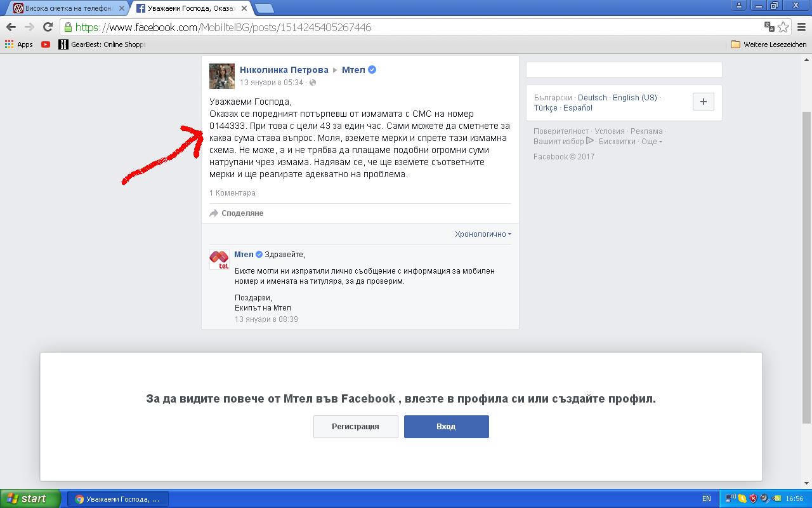Click the browser back arrow
The width and height of the screenshot is (812, 508).
11,27
